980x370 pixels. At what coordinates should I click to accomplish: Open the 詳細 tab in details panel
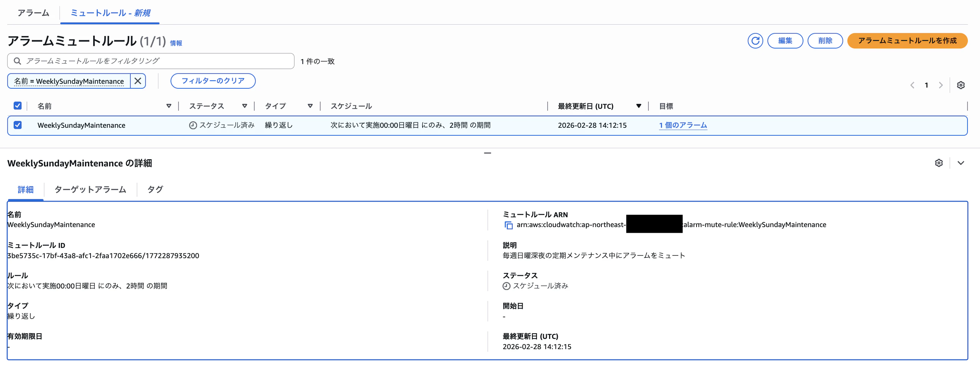pyautogui.click(x=25, y=190)
